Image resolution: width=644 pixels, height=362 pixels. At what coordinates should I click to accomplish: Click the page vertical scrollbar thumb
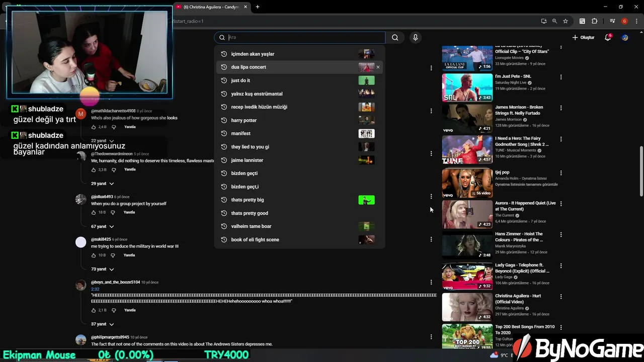(641, 171)
